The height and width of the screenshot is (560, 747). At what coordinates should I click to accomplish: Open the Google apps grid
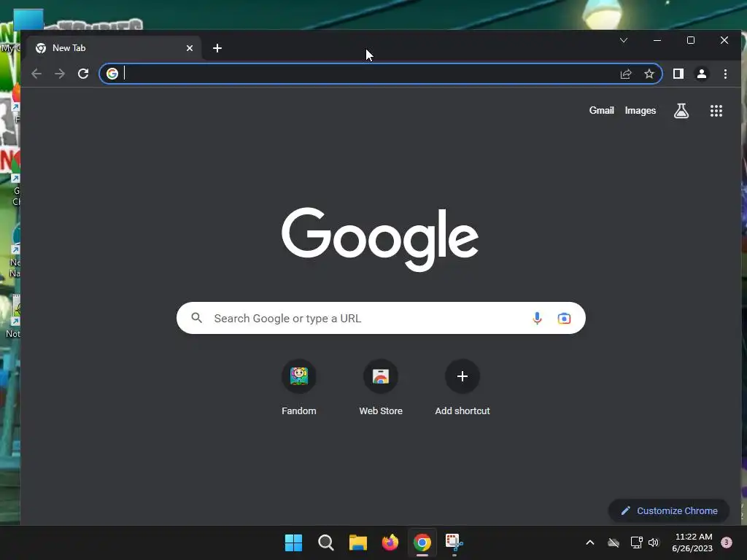coord(716,111)
